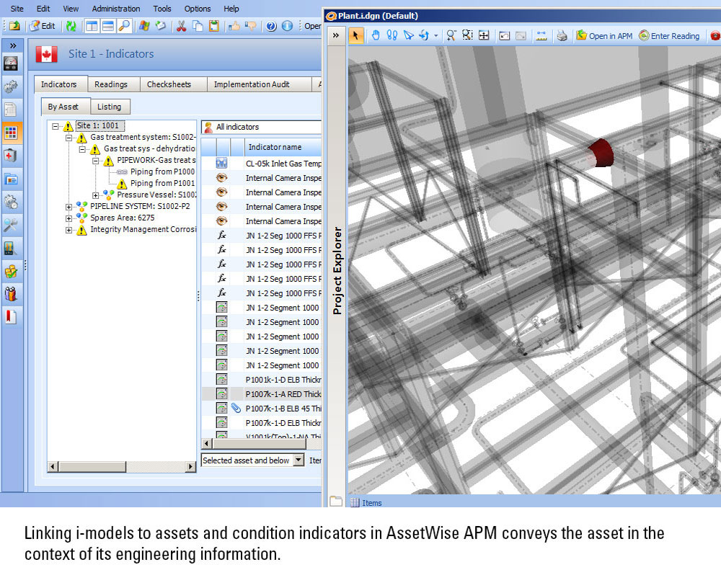Click the Cut scissors icon
This screenshot has height=588, width=721.
(181, 26)
